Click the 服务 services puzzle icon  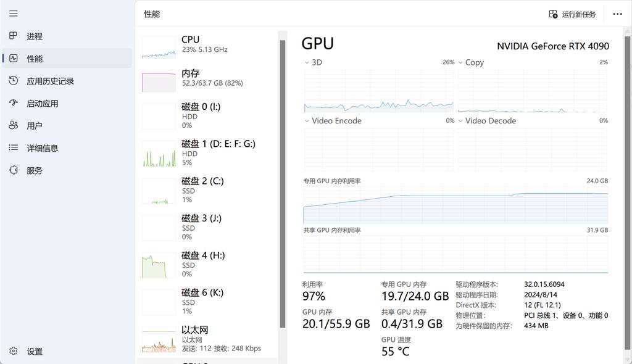point(14,170)
